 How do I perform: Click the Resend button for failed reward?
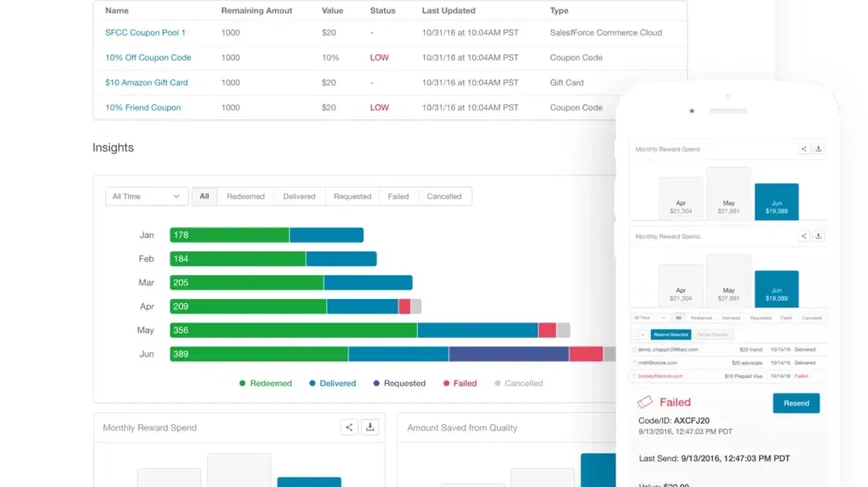796,403
